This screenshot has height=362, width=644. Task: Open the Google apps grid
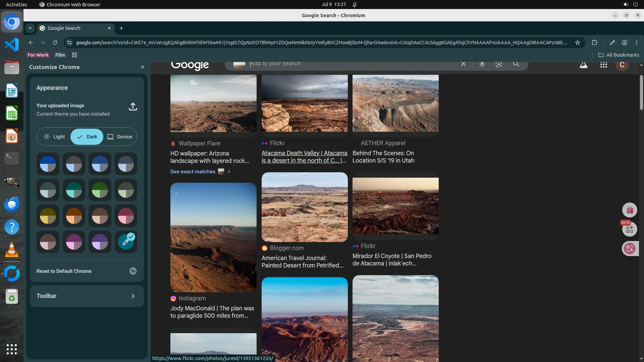[x=603, y=65]
